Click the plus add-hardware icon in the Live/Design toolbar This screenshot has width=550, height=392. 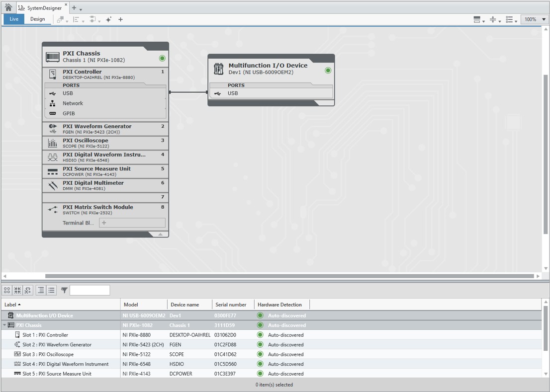pos(120,19)
